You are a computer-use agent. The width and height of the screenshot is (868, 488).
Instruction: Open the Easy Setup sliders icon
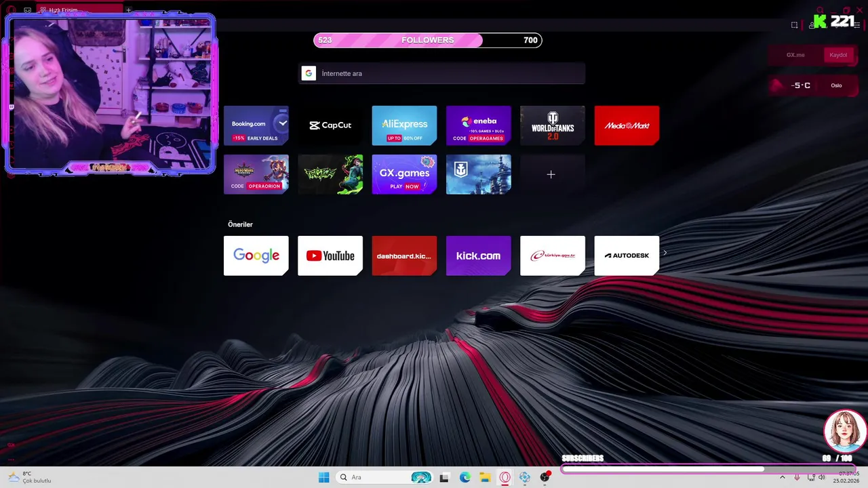click(857, 25)
